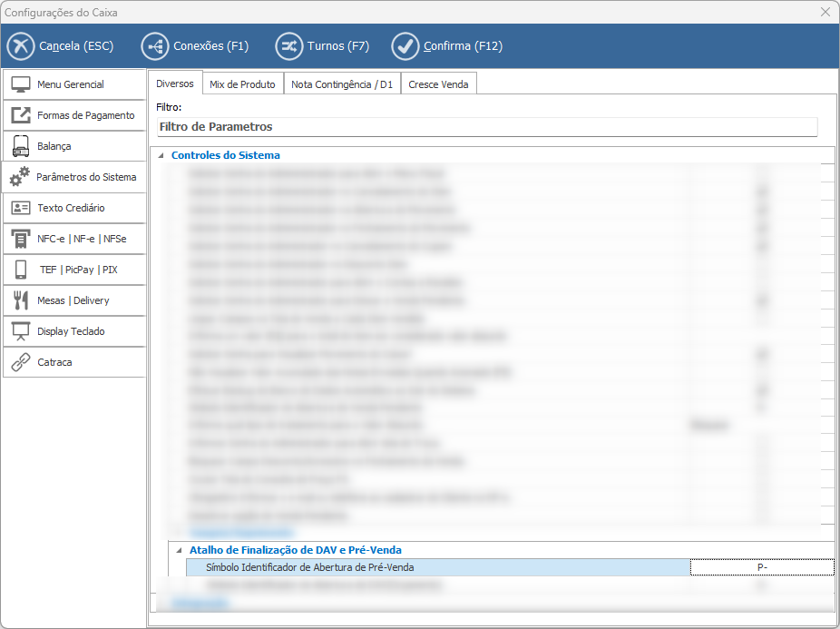Click the Mesas | Delivery cutlery icon
The image size is (840, 629).
pos(21,300)
